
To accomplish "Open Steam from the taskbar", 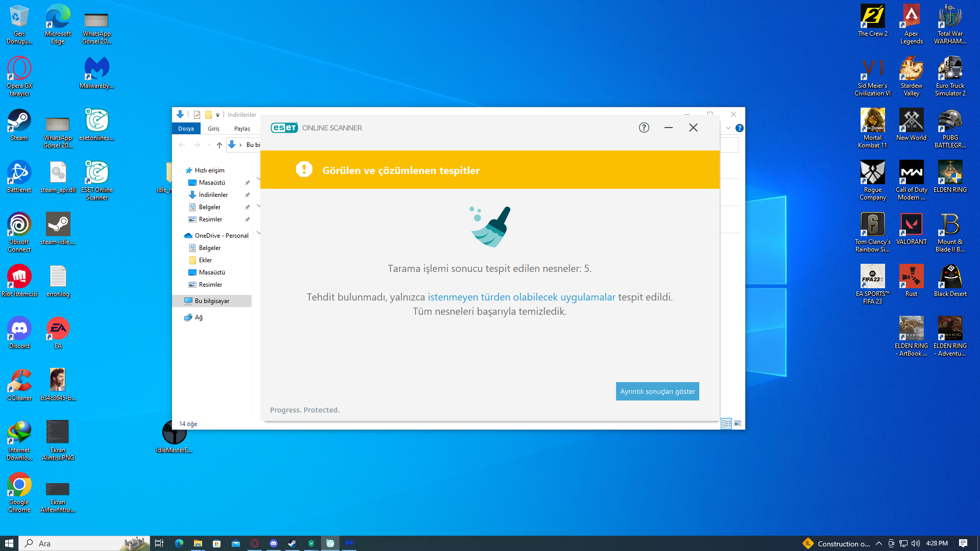I will pyautogui.click(x=292, y=543).
